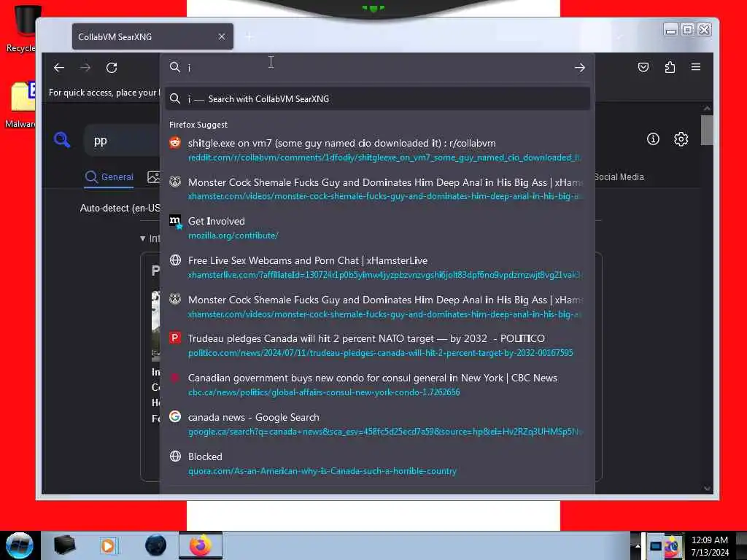
Task: Open the Malware folder desktop icon
Action: (x=22, y=105)
